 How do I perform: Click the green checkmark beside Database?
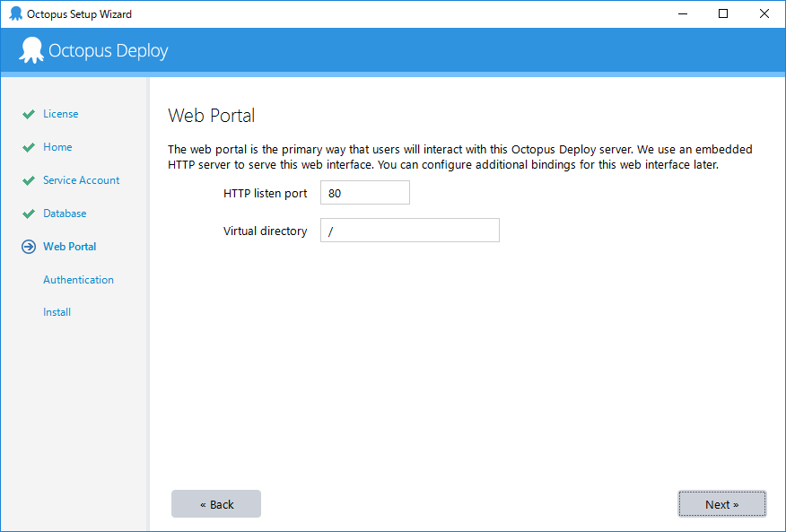pos(29,214)
